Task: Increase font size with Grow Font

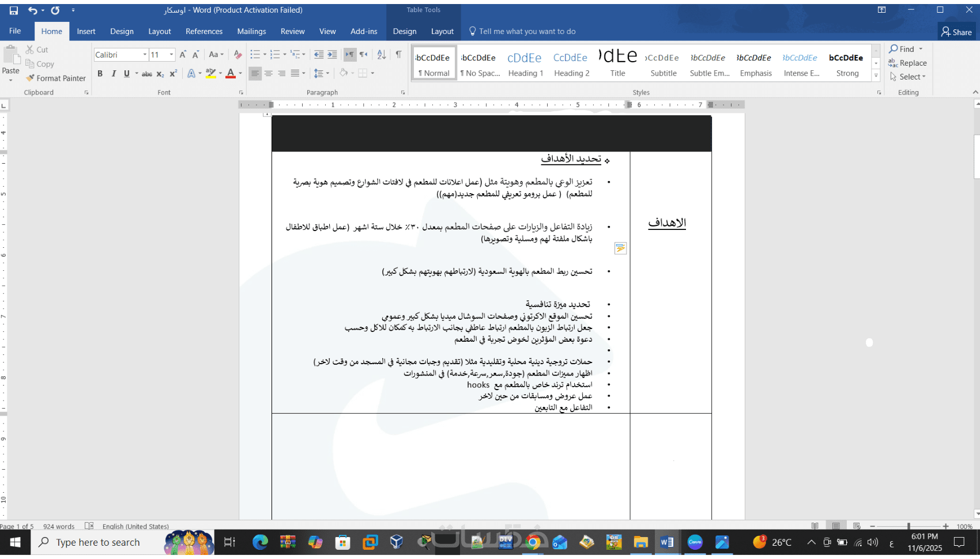Action: tap(183, 55)
